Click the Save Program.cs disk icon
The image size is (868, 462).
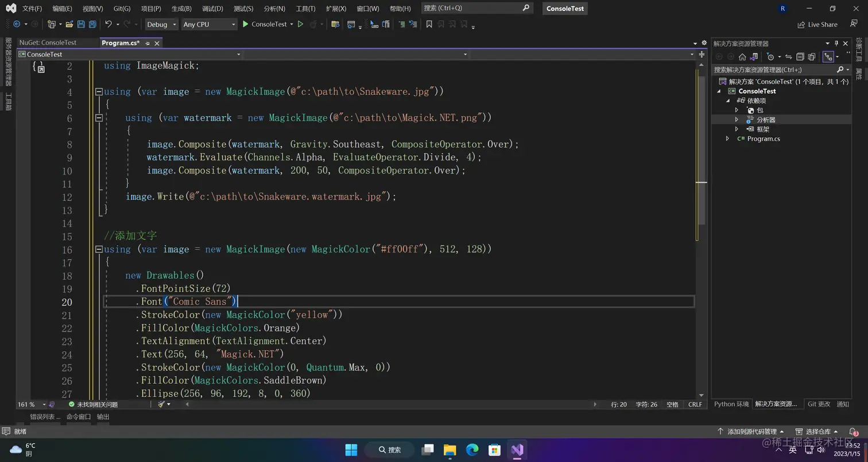[81, 24]
